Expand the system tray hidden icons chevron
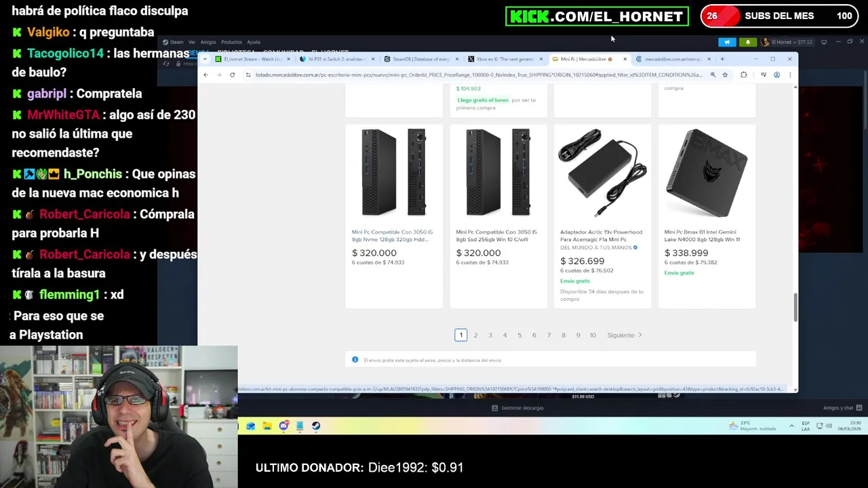 click(791, 426)
